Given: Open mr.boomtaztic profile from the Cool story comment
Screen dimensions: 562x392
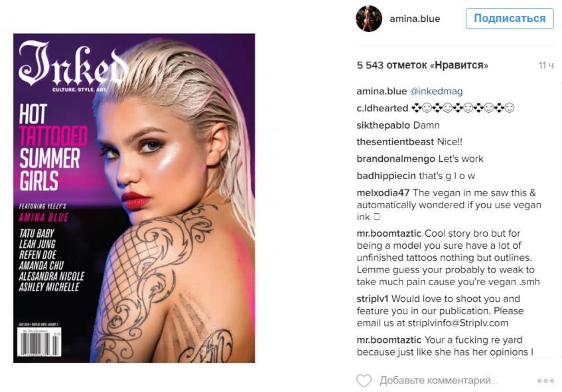Looking at the screenshot, I should click(x=389, y=233).
